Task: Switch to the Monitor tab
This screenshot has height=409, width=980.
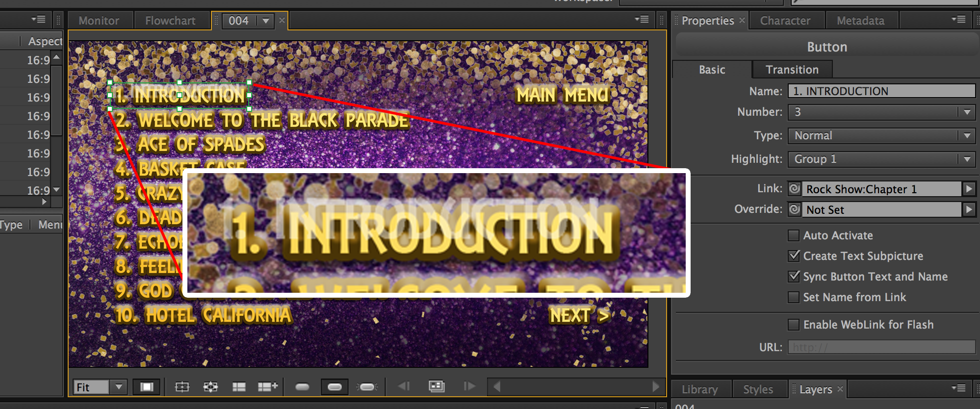Action: (99, 21)
